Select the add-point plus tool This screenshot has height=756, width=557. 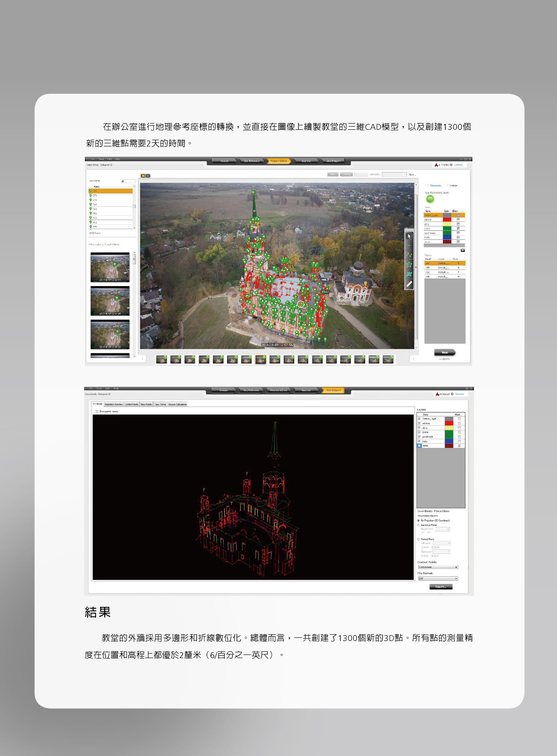point(409,246)
